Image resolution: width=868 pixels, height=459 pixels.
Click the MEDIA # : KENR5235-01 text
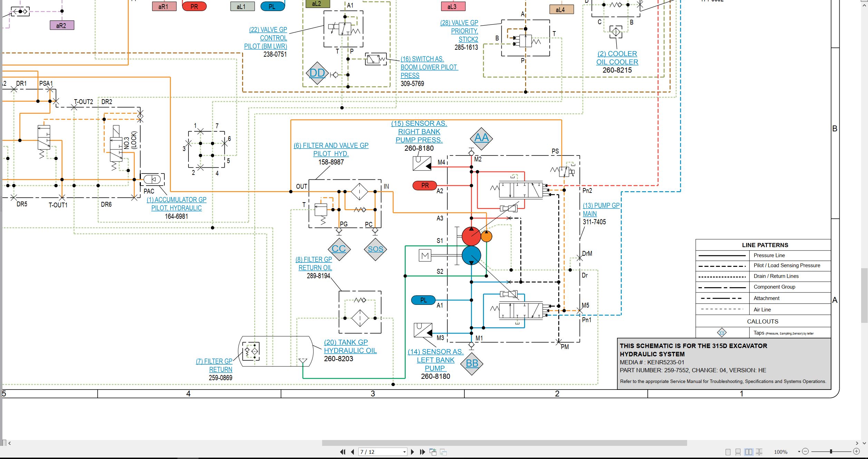pyautogui.click(x=652, y=362)
